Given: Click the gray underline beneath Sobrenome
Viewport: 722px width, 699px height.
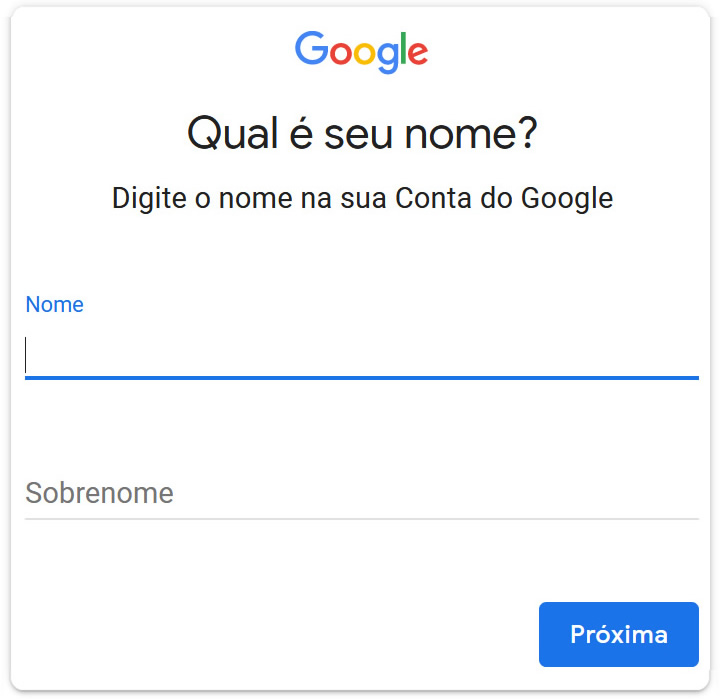Looking at the screenshot, I should (x=361, y=518).
